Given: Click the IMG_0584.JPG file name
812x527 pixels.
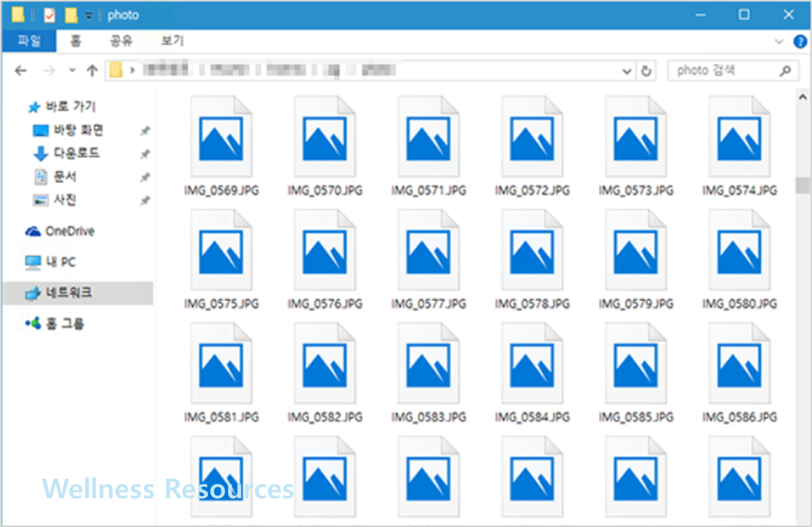Looking at the screenshot, I should click(x=532, y=417).
